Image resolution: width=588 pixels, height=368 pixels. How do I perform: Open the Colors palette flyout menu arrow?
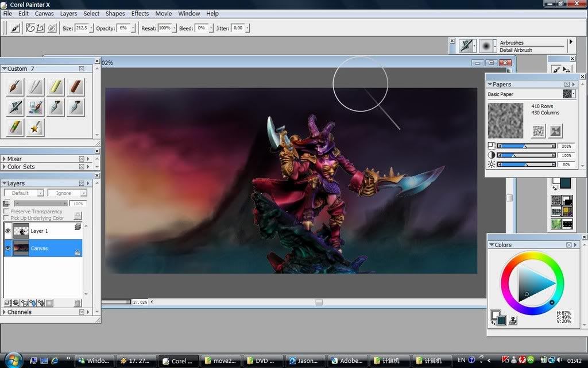(575, 245)
